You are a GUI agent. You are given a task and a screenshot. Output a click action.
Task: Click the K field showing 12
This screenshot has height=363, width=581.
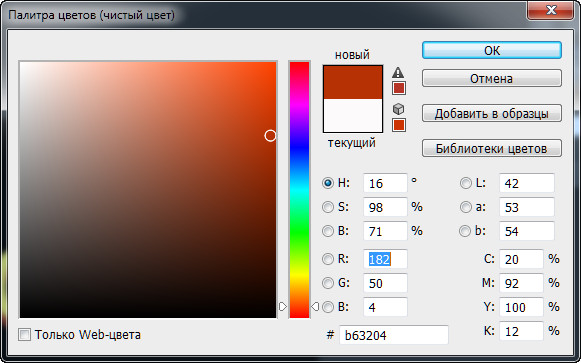521,331
